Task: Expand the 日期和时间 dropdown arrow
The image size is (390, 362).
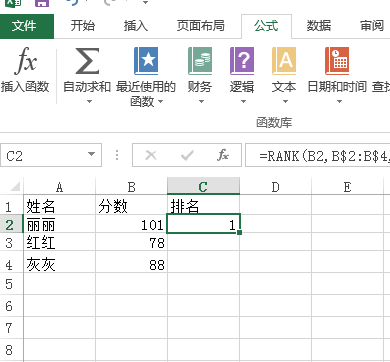Action: click(x=339, y=101)
